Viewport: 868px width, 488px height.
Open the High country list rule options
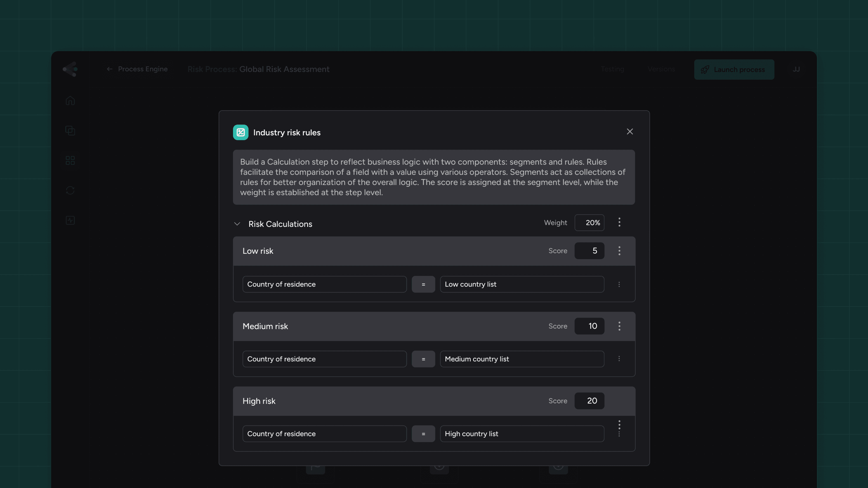tap(619, 434)
